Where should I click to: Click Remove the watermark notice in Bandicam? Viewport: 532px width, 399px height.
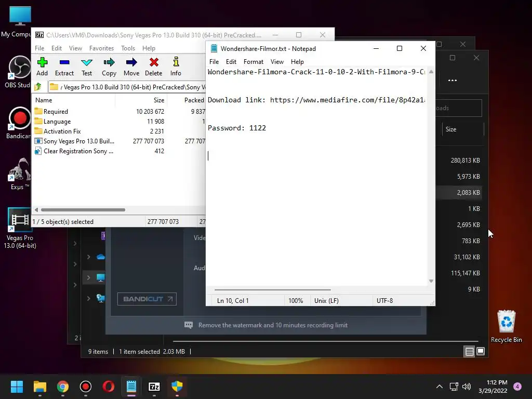tap(266, 325)
